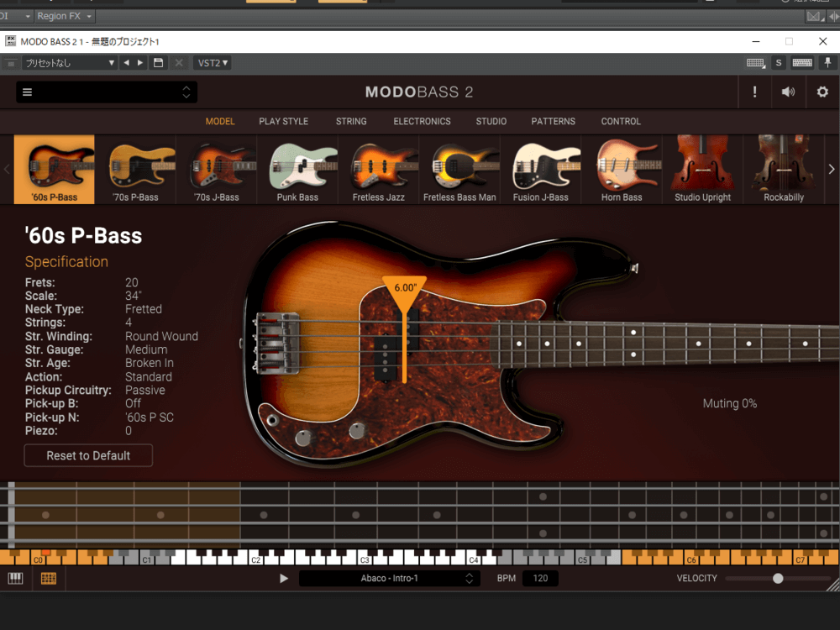Pick the Fusion J-Bass model
Screen dimensions: 840x630
click(x=540, y=170)
